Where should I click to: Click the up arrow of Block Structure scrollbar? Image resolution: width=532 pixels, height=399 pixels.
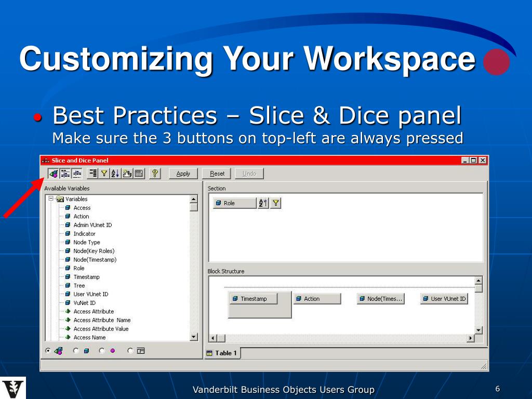(478, 281)
